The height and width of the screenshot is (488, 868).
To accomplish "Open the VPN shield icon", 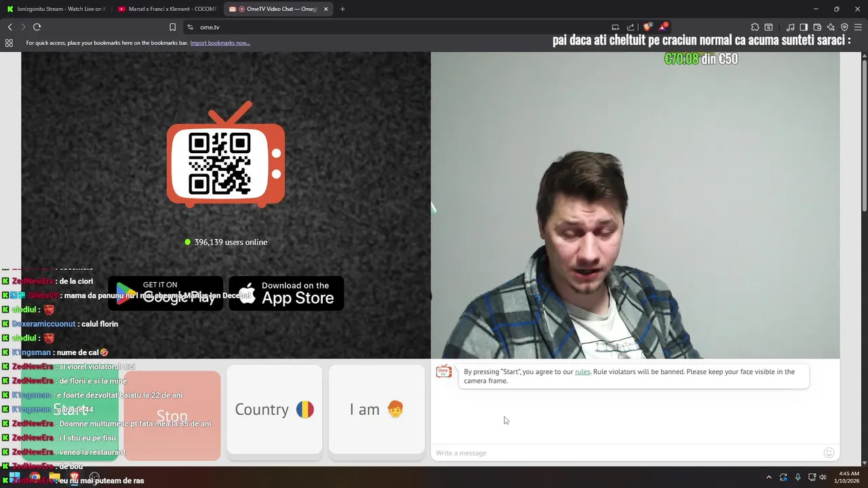I will pyautogui.click(x=844, y=27).
